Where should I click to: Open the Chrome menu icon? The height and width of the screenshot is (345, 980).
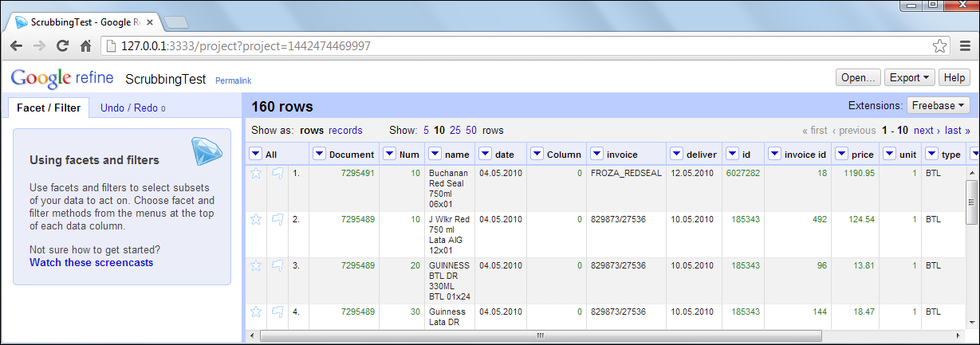pyautogui.click(x=965, y=45)
